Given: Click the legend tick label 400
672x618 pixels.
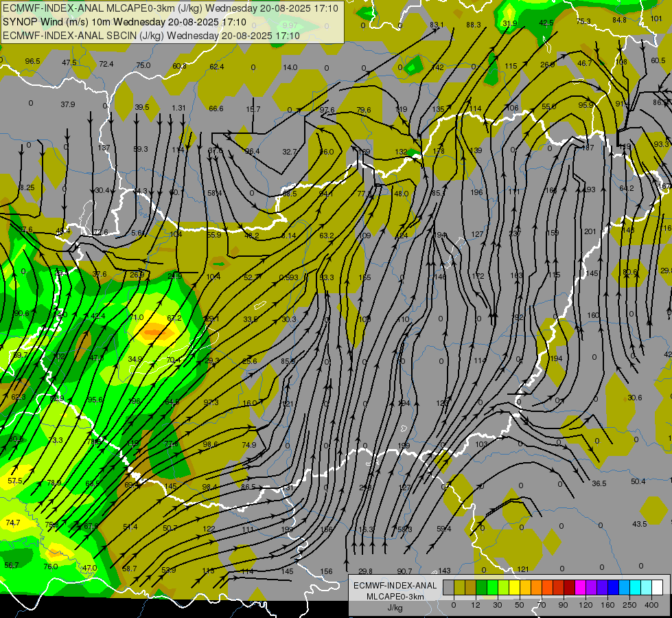Looking at the screenshot, I should point(651,605).
